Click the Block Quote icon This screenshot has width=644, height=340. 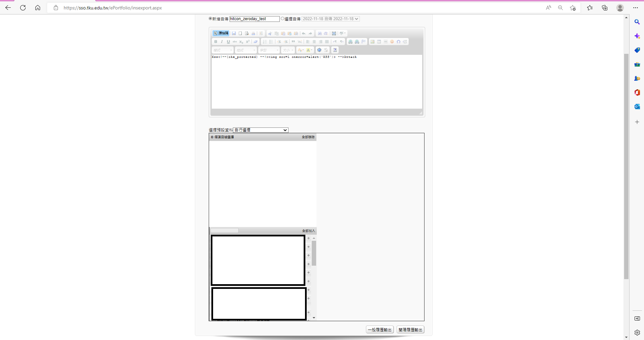[293, 42]
